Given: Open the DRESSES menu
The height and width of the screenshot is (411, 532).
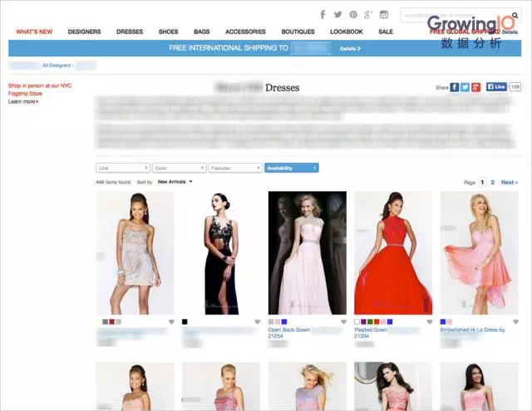Looking at the screenshot, I should pos(130,32).
